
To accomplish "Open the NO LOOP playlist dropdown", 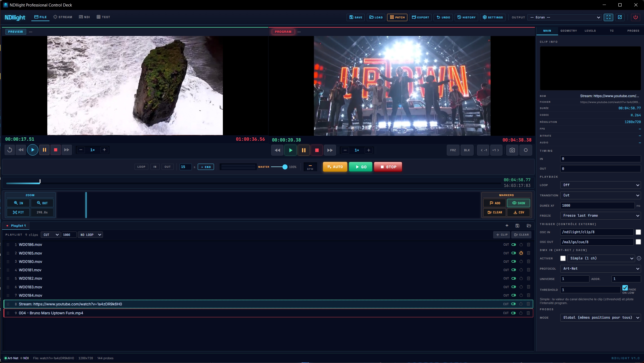I will (90, 235).
